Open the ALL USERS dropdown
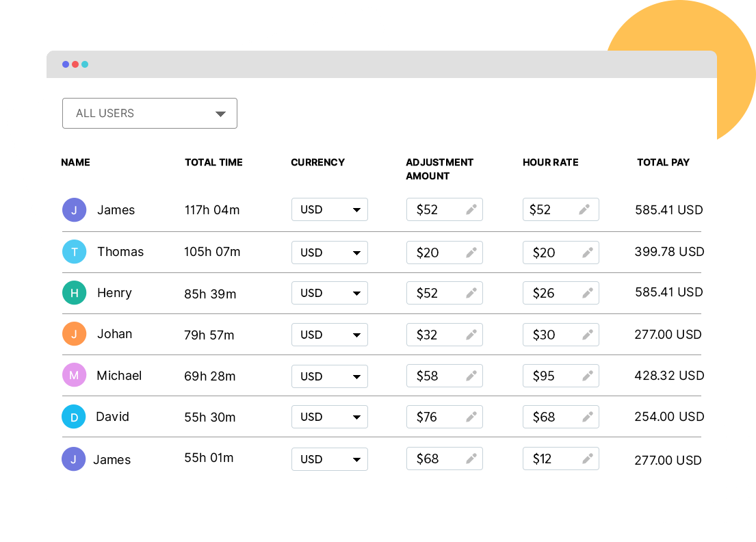Viewport: 756px width, 542px height. click(x=149, y=113)
